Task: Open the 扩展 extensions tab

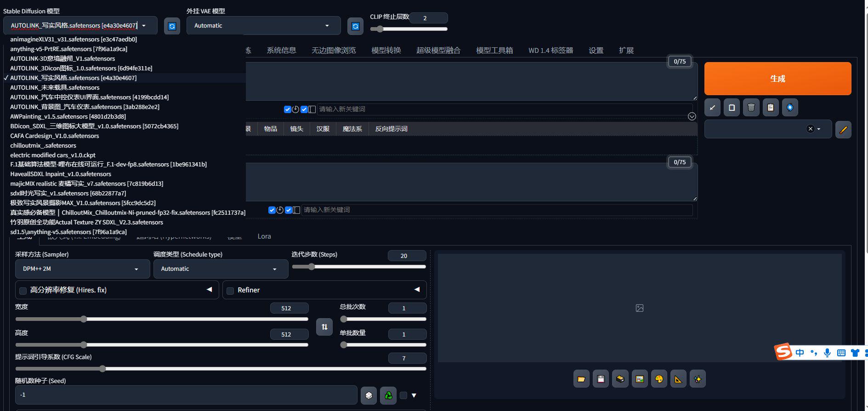Action: (x=626, y=50)
